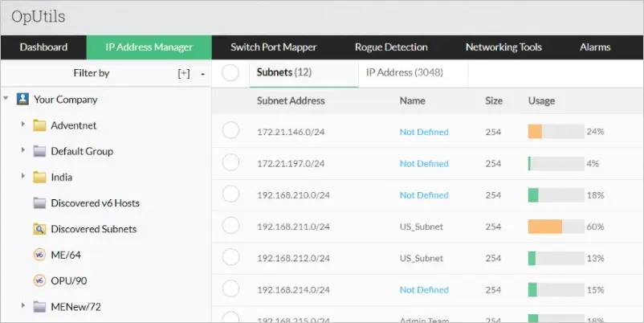Click subnet address 192.168.212.0/24
The height and width of the screenshot is (323, 644).
(293, 258)
